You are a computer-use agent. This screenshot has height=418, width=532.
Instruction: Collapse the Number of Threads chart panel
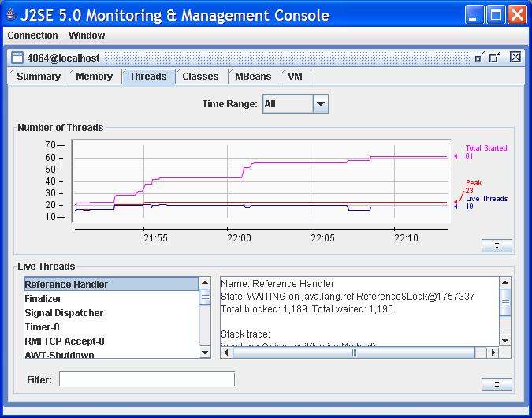(497, 245)
